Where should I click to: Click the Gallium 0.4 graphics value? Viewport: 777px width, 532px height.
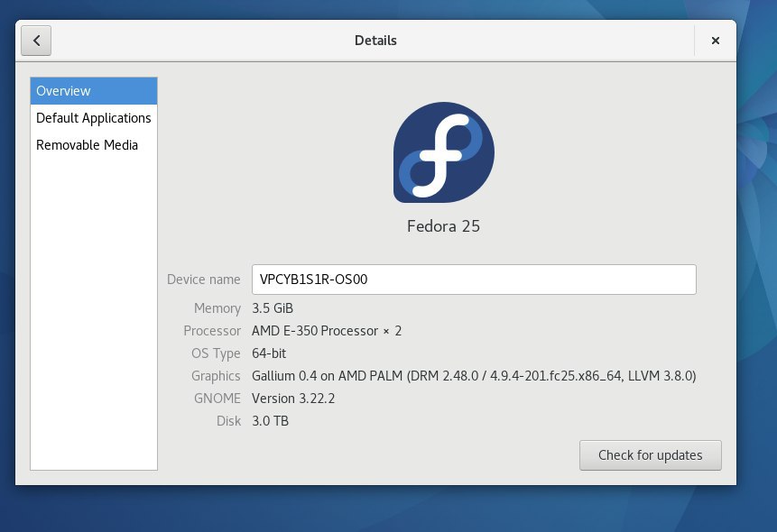point(474,376)
